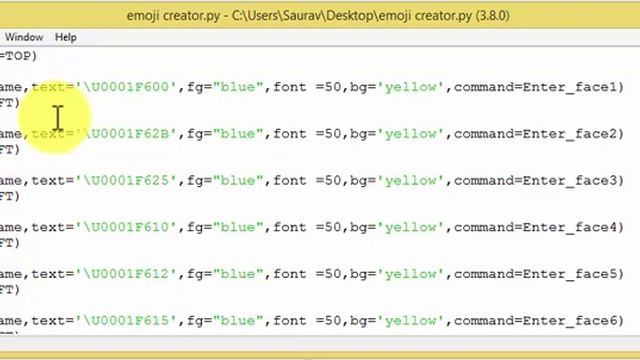
Task: Open the Window menu
Action: [x=24, y=37]
